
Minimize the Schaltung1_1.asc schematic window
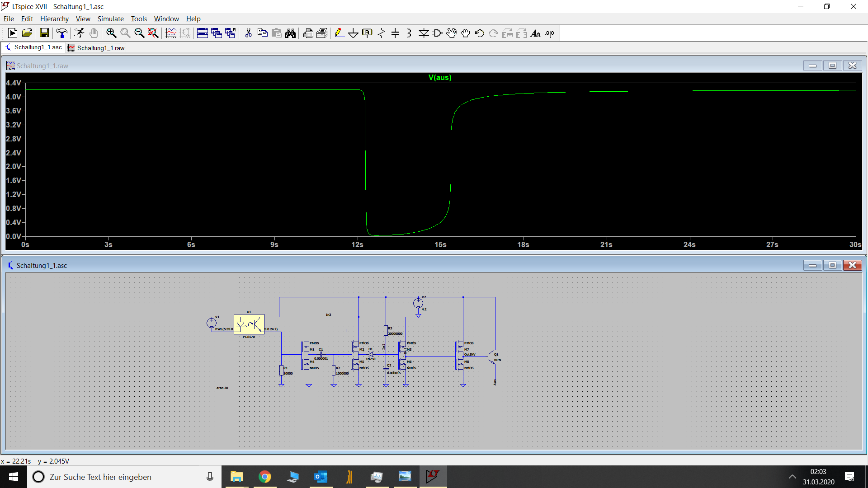pyautogui.click(x=812, y=265)
